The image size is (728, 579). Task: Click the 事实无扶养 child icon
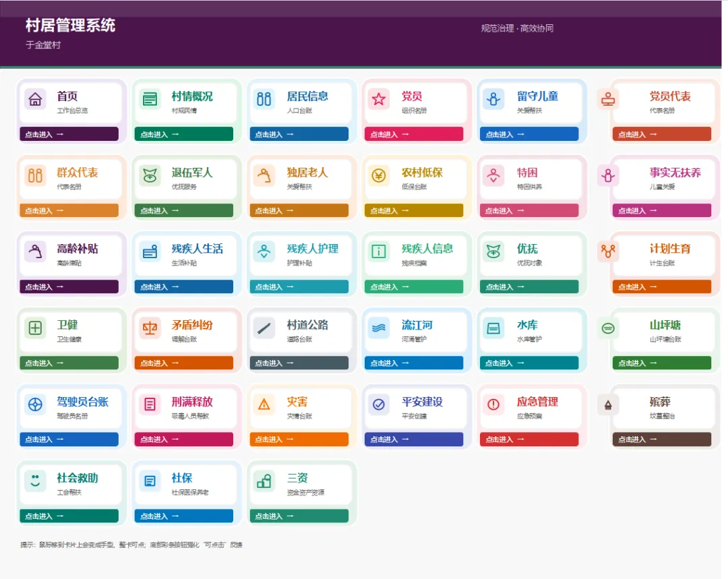coord(608,175)
